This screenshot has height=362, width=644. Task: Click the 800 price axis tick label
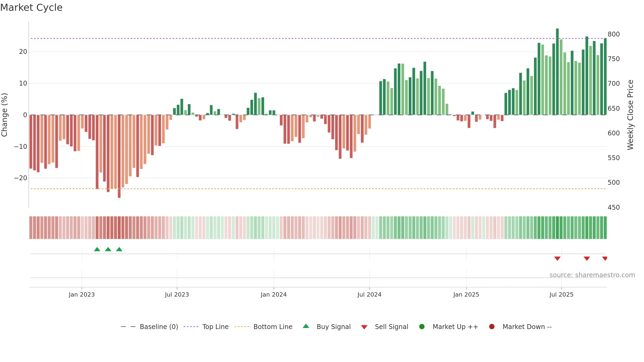pyautogui.click(x=614, y=34)
